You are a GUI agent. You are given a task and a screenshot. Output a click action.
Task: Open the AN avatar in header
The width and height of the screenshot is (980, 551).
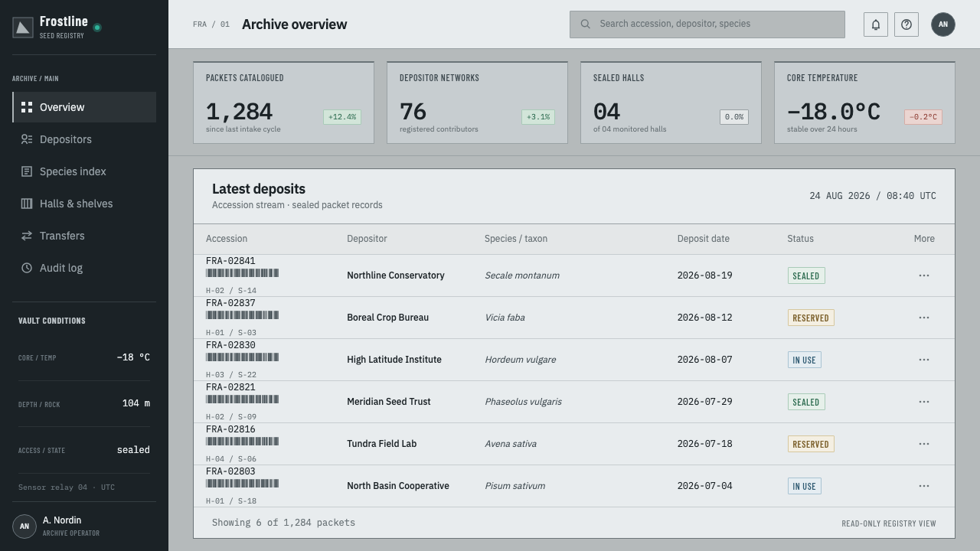point(943,24)
